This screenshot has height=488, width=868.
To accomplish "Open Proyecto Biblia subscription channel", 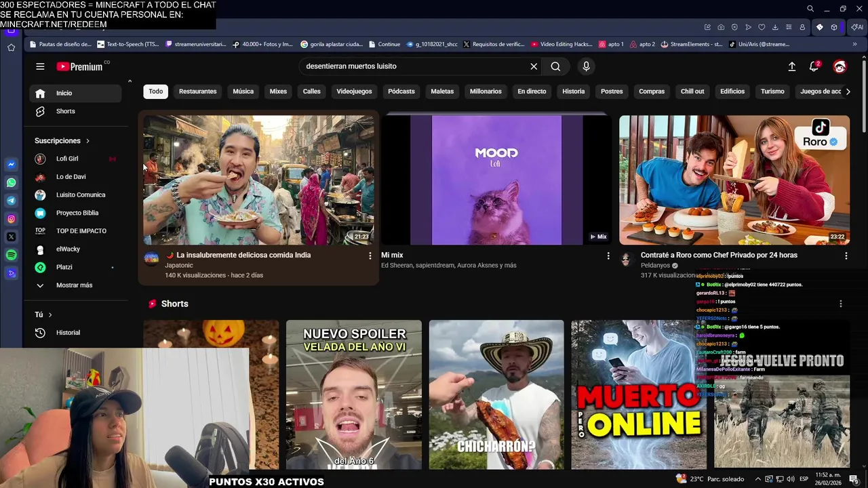I will click(75, 213).
